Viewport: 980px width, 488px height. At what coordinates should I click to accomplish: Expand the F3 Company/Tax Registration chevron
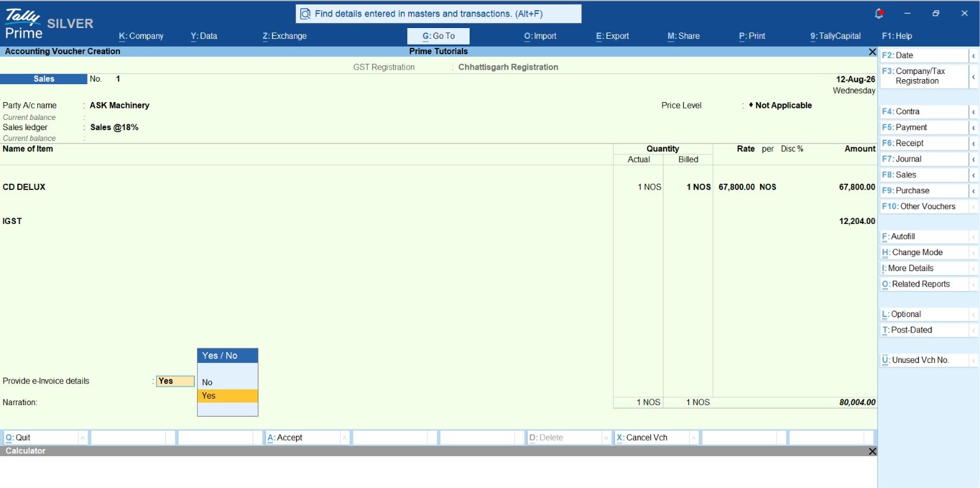974,76
